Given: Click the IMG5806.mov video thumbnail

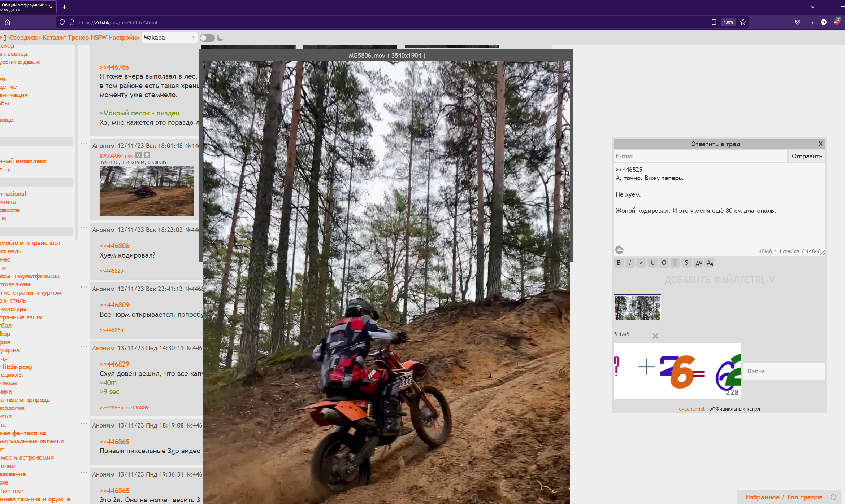Looking at the screenshot, I should pyautogui.click(x=147, y=191).
